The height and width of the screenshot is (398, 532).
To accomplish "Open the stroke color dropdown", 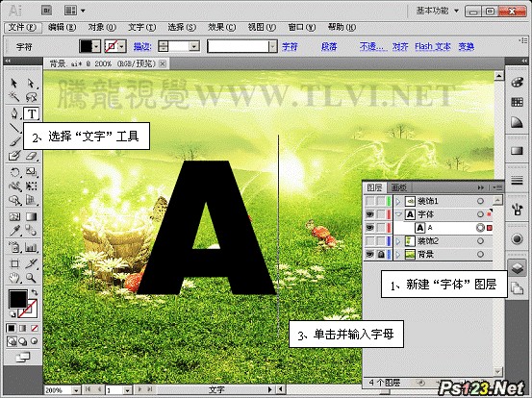I will tap(122, 46).
